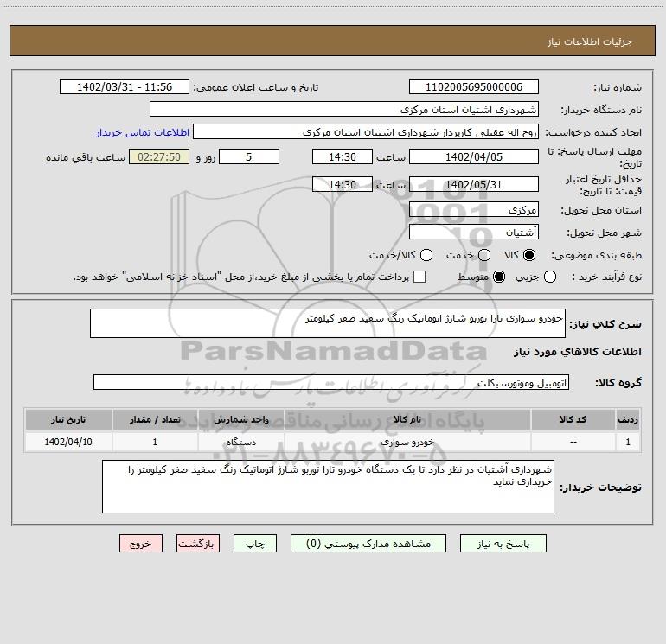The width and height of the screenshot is (666, 644).
Task: Click the واحد شمارش column header
Action: [x=241, y=419]
